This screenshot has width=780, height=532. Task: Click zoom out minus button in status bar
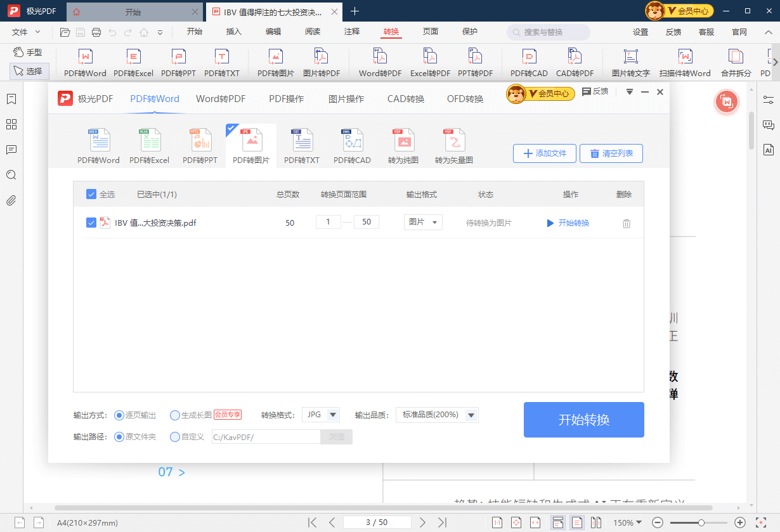point(658,522)
